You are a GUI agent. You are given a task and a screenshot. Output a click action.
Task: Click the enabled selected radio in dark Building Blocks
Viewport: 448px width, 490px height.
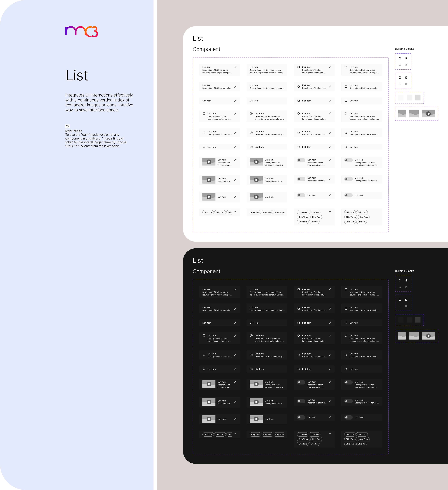tap(406, 280)
